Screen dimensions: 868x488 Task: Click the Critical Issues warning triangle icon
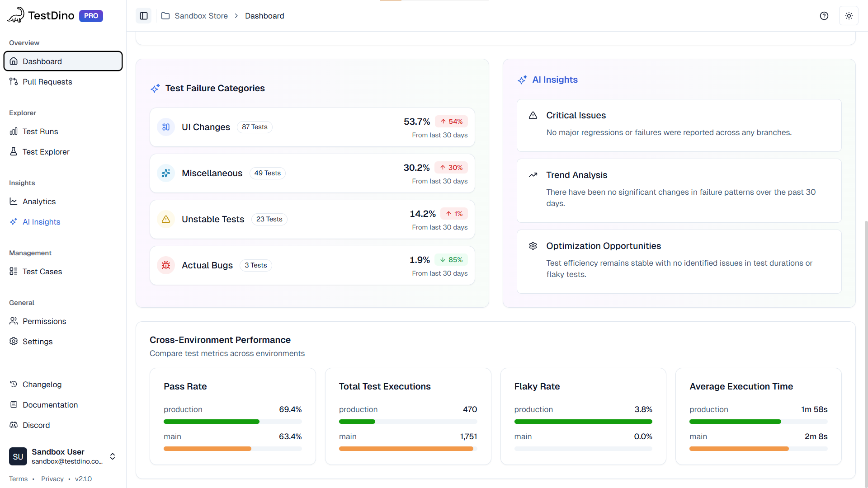pos(533,115)
